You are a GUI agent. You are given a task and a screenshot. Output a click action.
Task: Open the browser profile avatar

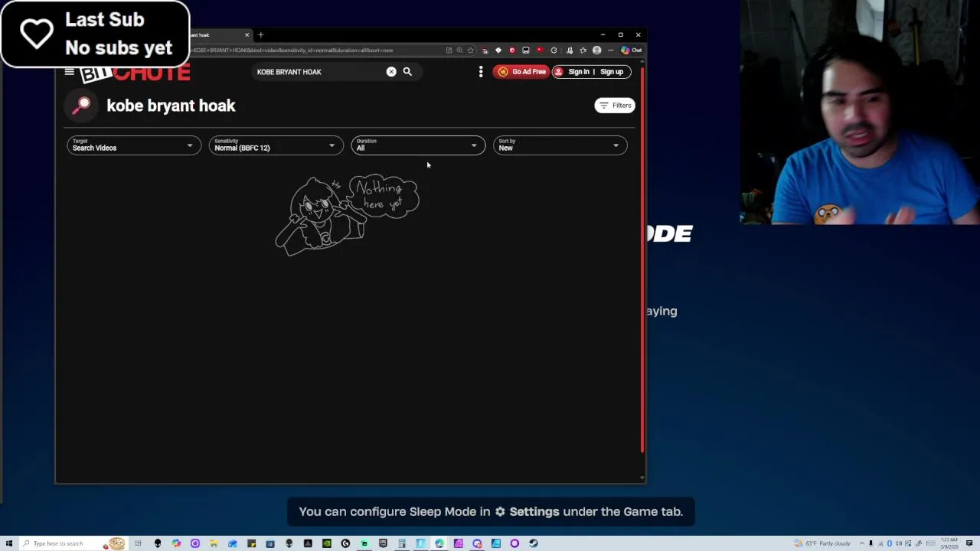(596, 51)
